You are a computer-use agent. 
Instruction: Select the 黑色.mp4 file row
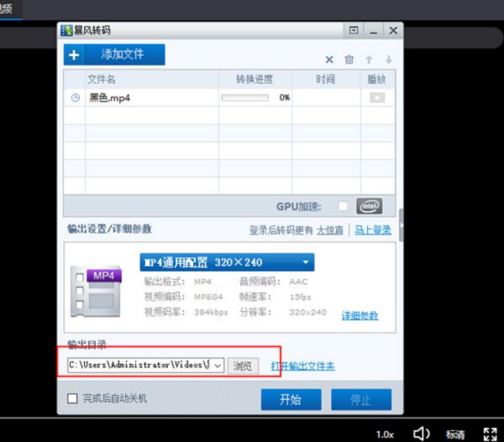229,98
